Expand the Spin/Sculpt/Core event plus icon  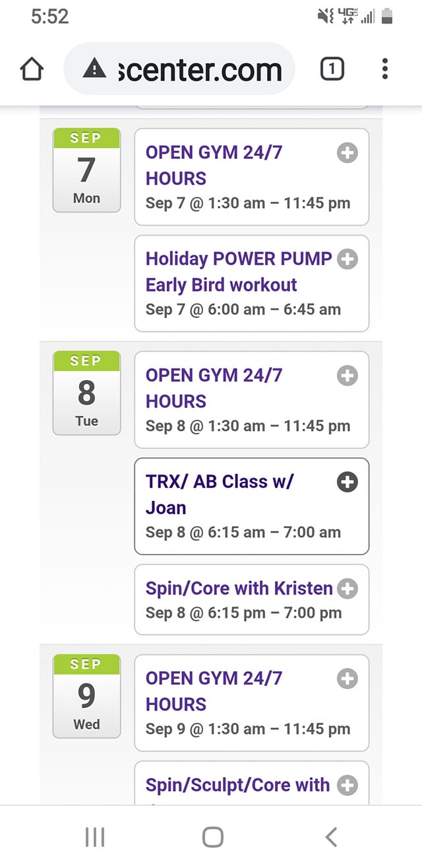click(347, 785)
